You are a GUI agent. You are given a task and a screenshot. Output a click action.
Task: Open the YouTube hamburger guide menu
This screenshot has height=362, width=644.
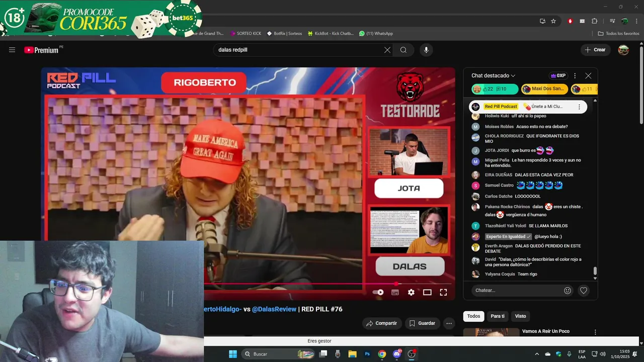[12, 50]
